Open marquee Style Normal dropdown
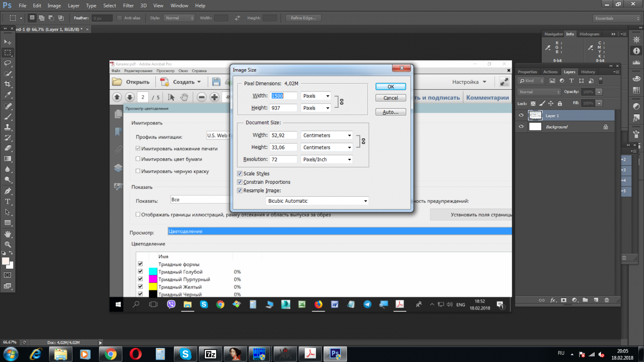 tap(179, 18)
